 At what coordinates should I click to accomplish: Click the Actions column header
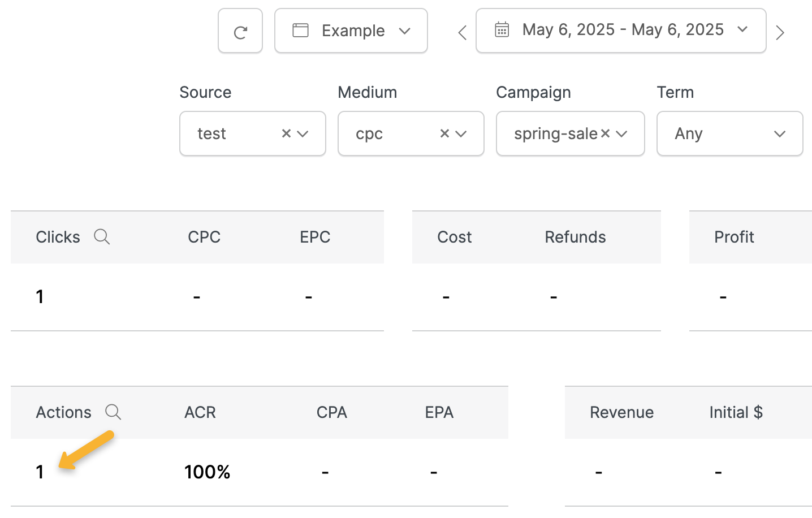[x=63, y=412]
